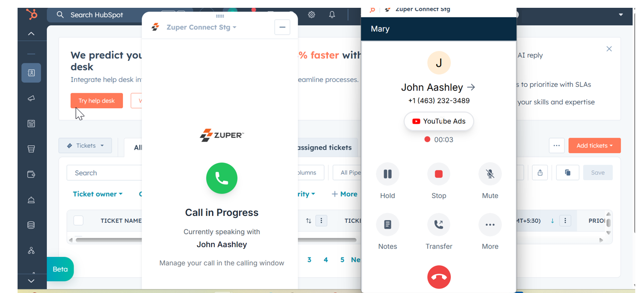The width and height of the screenshot is (644, 293).
Task: Open More call options
Action: point(490,225)
